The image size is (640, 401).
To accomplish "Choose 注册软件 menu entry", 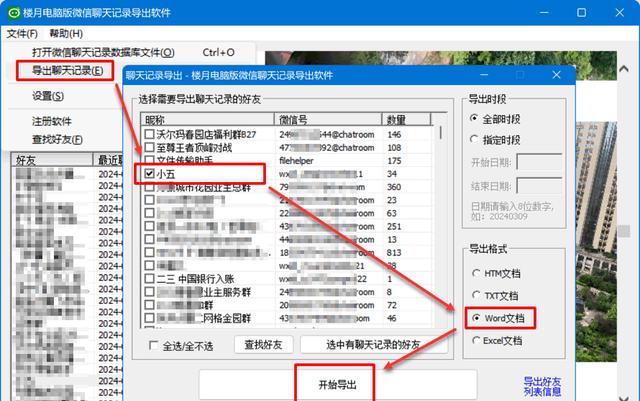I will pos(52,121).
